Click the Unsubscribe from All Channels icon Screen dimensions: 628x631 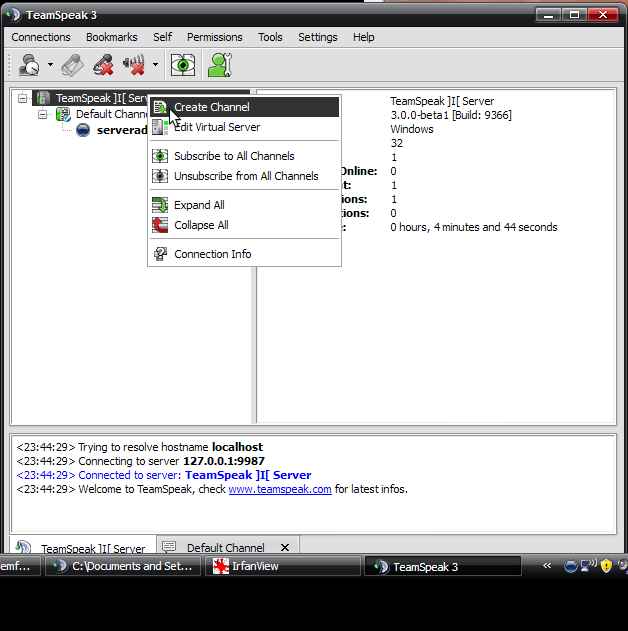(x=160, y=176)
